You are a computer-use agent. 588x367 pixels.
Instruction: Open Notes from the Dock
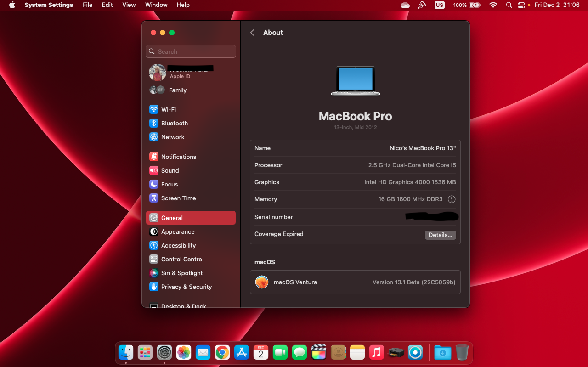[x=357, y=352]
